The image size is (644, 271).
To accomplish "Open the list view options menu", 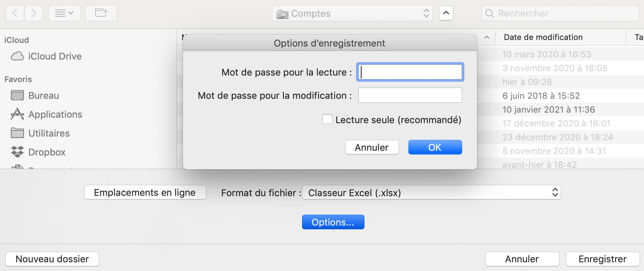I will pyautogui.click(x=64, y=13).
